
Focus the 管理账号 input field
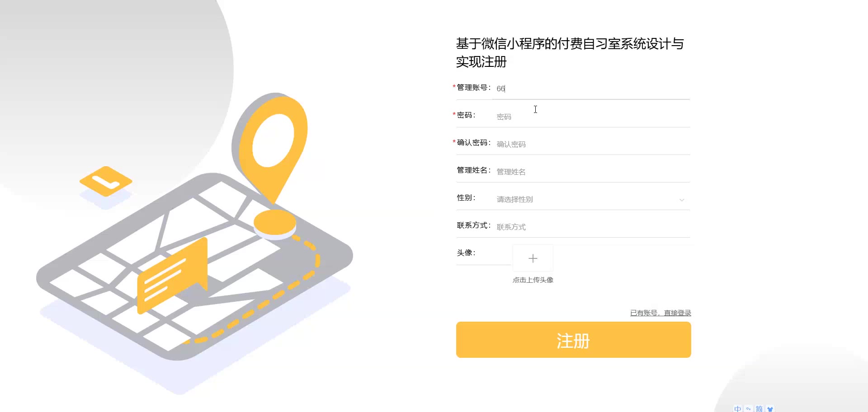[591, 89]
